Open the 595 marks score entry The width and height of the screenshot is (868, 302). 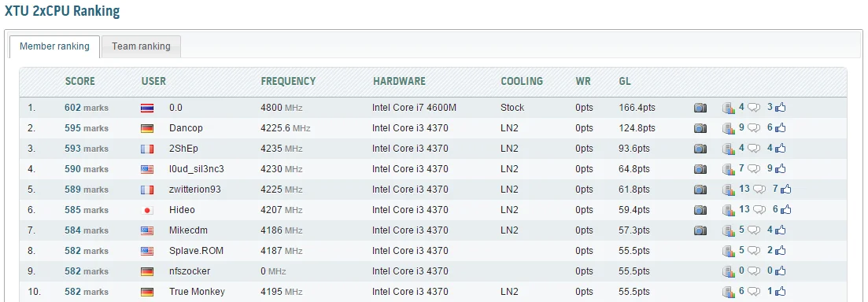87,128
